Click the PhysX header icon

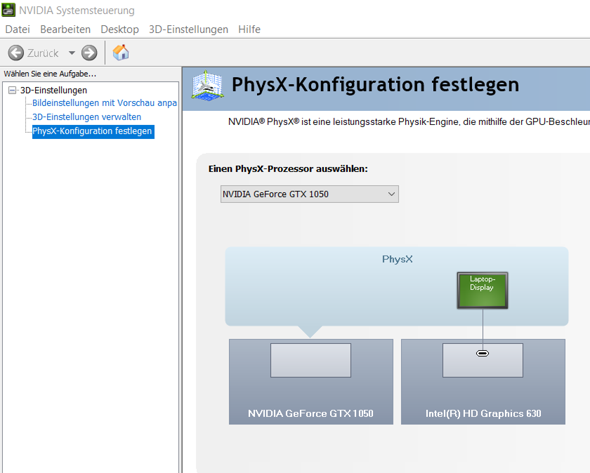click(207, 85)
